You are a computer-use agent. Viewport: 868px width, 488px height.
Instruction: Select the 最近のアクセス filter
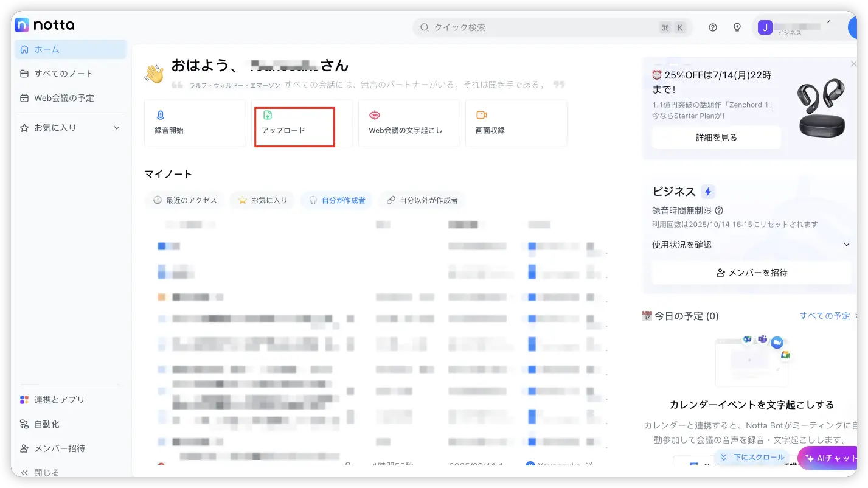tap(185, 200)
